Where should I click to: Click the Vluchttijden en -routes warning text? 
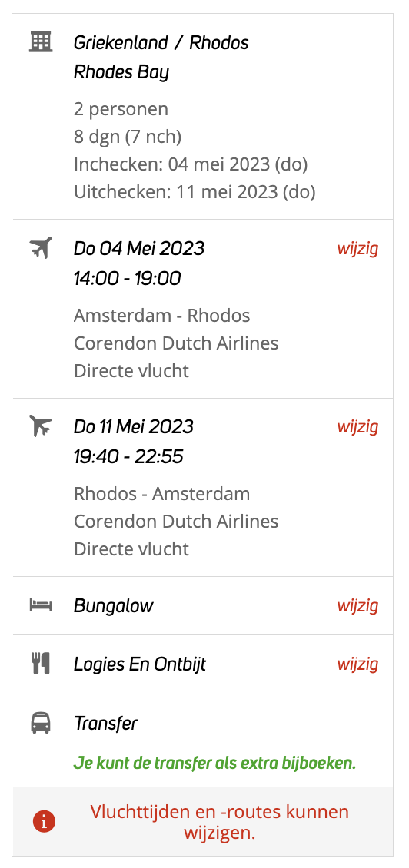tap(219, 822)
